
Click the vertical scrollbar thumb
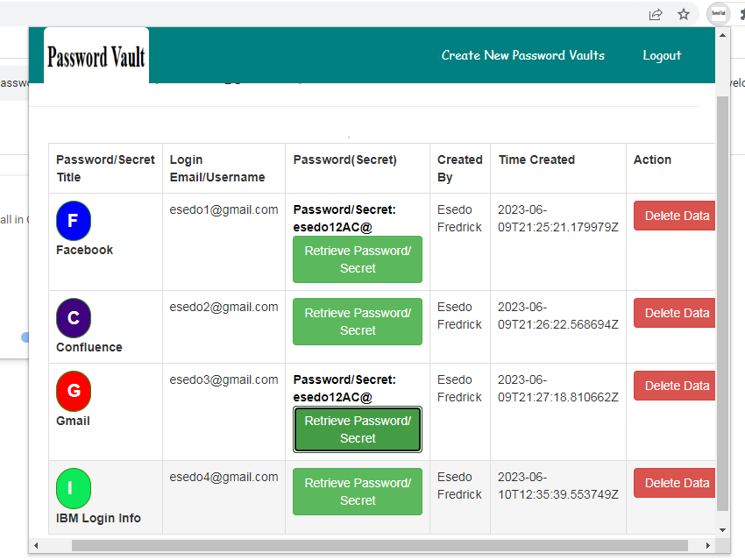tap(723, 304)
